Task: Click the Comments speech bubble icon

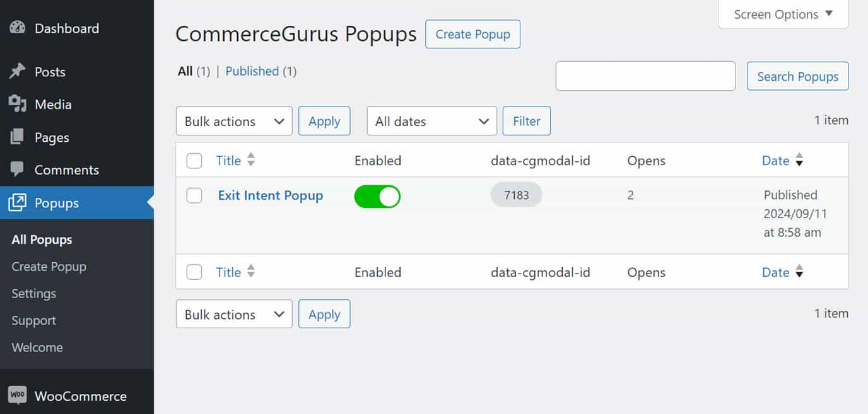Action: click(18, 170)
